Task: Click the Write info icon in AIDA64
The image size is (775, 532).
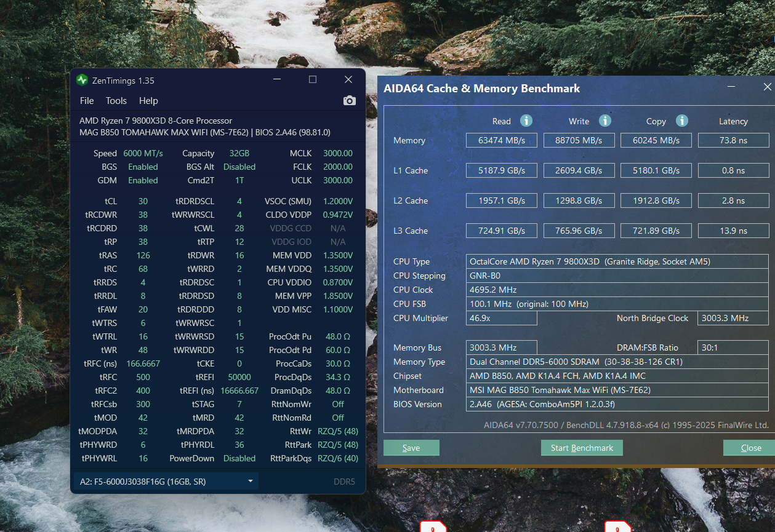Action: [x=605, y=121]
